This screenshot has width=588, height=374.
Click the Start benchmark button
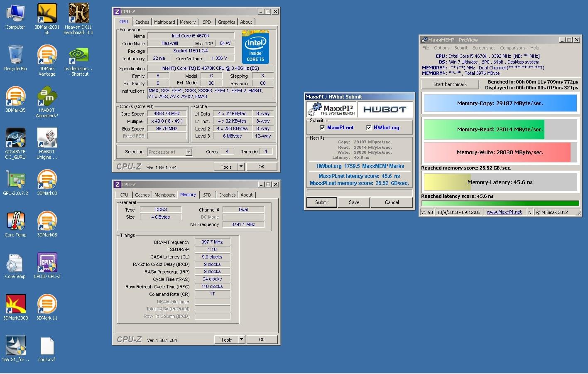(450, 84)
